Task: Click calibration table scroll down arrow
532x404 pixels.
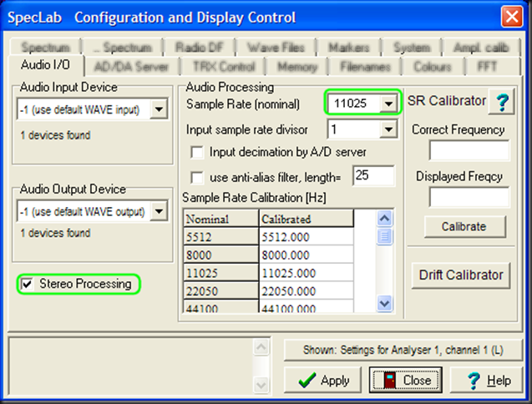Action: point(384,303)
